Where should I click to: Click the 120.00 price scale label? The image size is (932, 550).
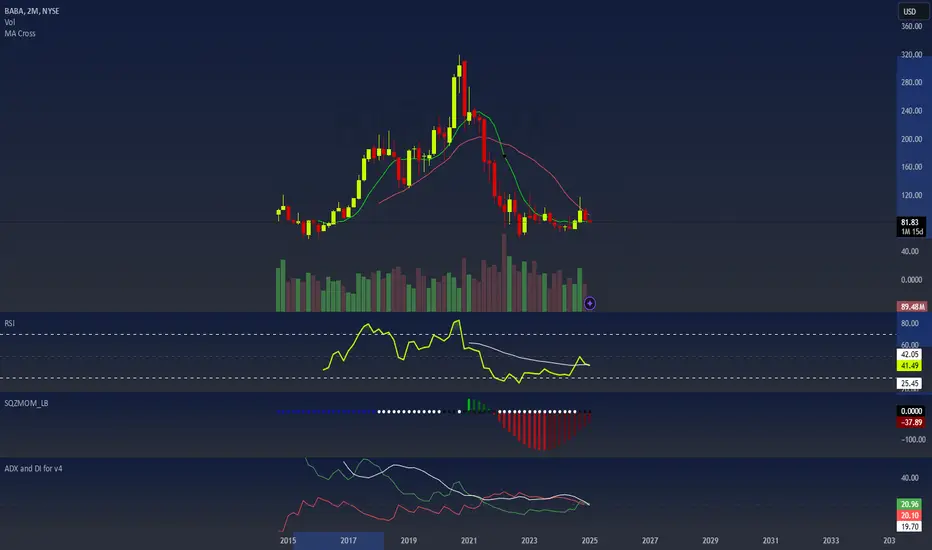coord(911,195)
